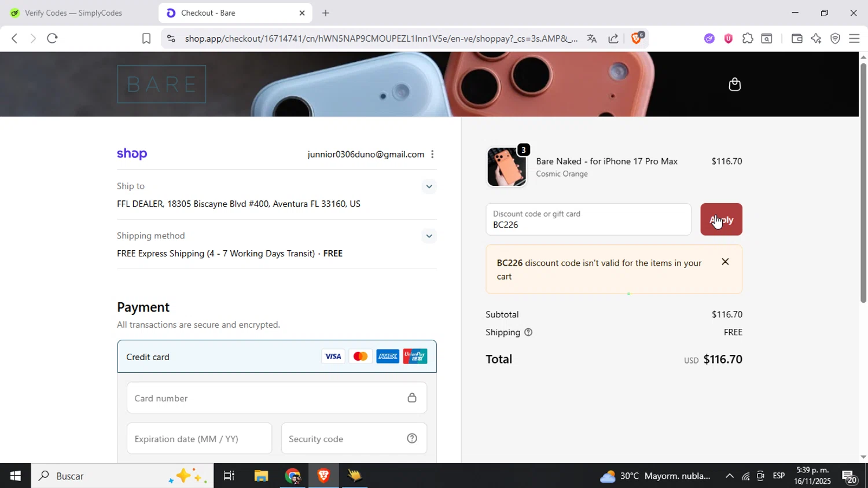Open Brave browser taskbar icon
This screenshot has height=488, width=868.
coord(323,476)
